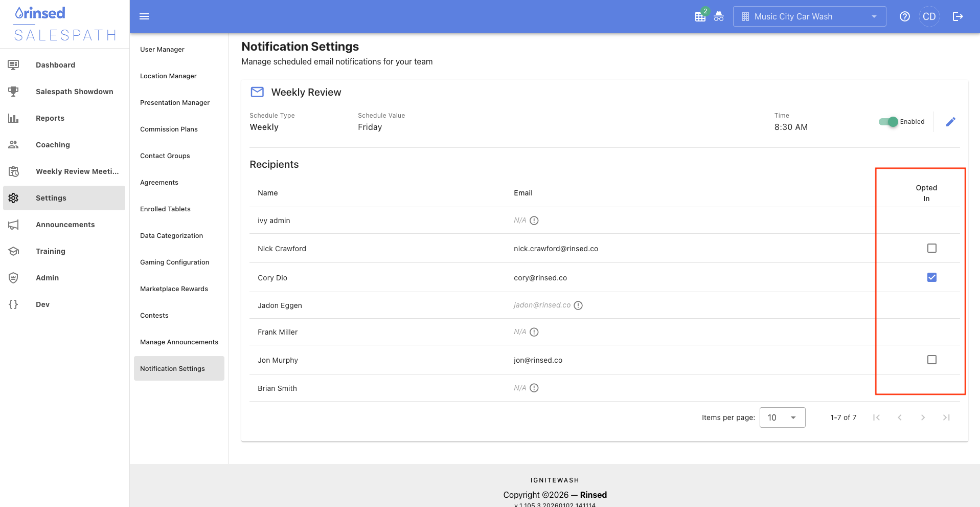The height and width of the screenshot is (507, 980).
Task: Click the Name column header
Action: (268, 193)
